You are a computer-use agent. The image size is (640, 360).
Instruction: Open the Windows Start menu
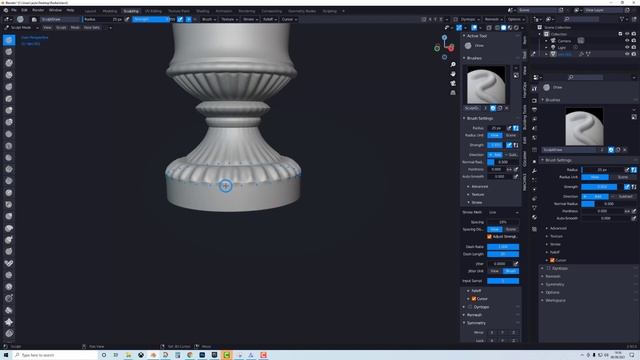tap(6, 355)
